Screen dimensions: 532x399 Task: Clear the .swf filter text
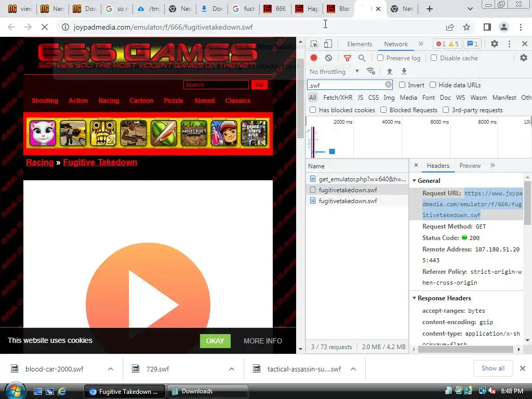click(388, 85)
